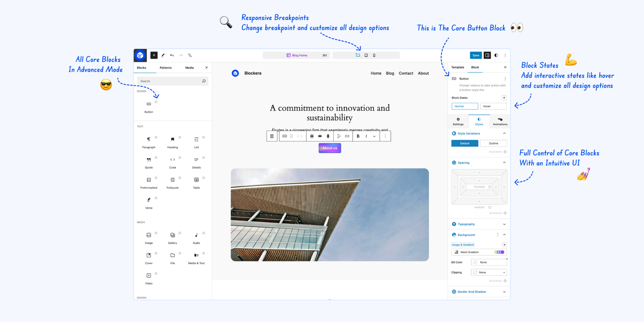The image size is (644, 322).
Task: Toggle the settings sidebar panel icon
Action: pyautogui.click(x=487, y=56)
